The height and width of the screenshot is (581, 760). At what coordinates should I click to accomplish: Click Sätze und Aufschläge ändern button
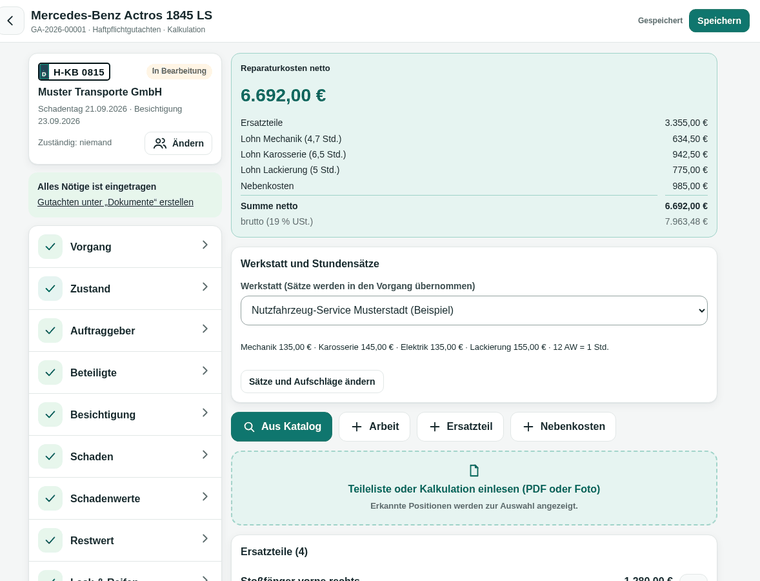312,382
